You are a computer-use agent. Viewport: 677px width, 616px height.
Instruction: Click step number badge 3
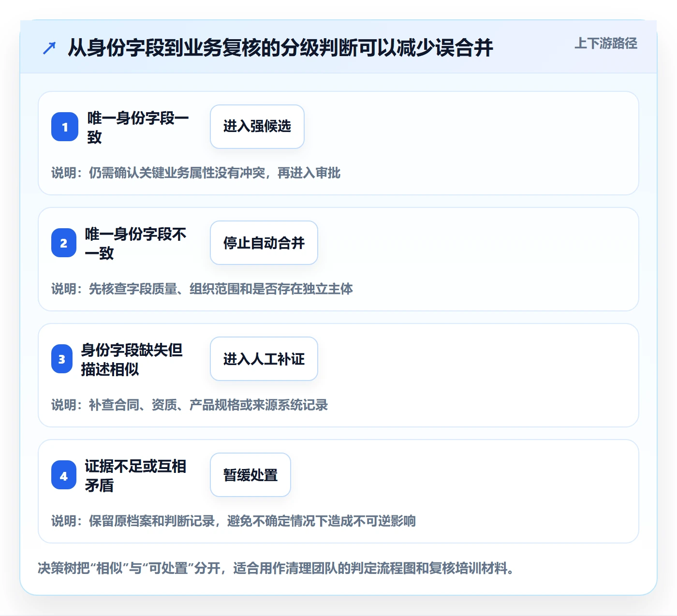62,359
